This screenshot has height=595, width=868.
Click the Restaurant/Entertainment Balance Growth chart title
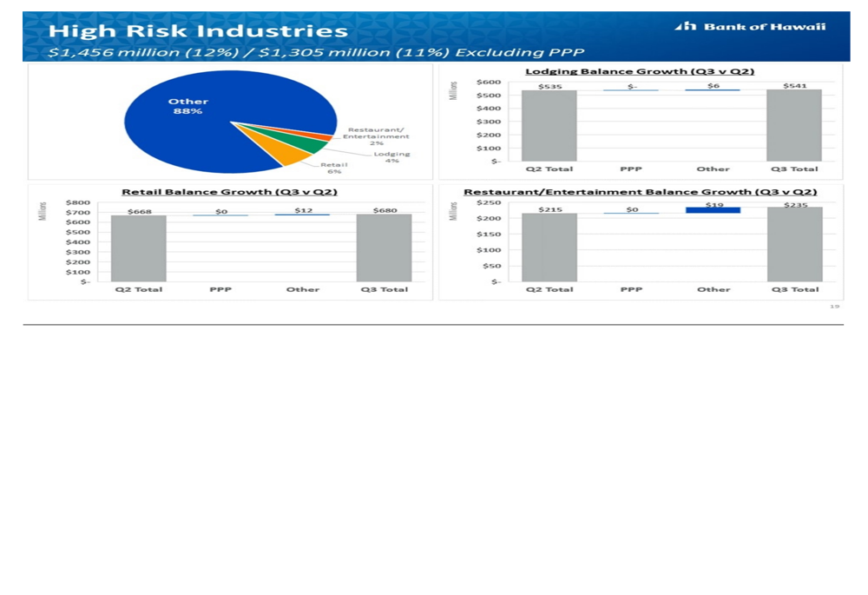(x=640, y=191)
